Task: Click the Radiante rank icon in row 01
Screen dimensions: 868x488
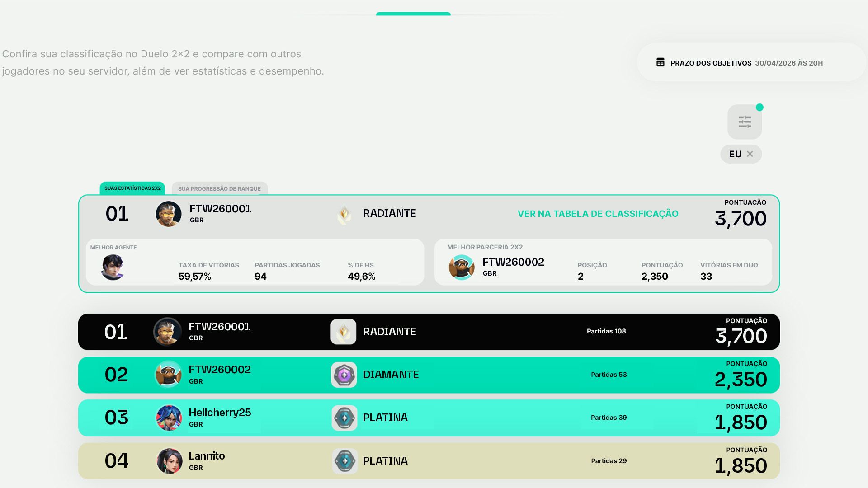Action: click(344, 332)
